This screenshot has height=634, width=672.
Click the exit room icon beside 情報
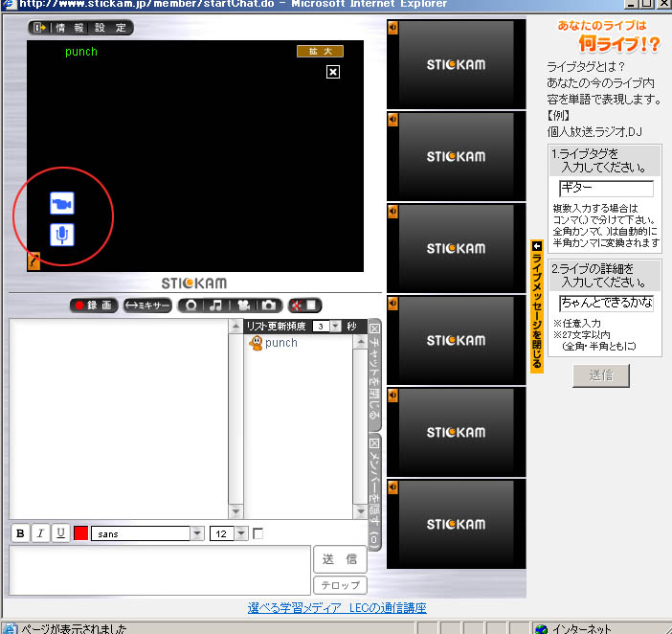39,28
